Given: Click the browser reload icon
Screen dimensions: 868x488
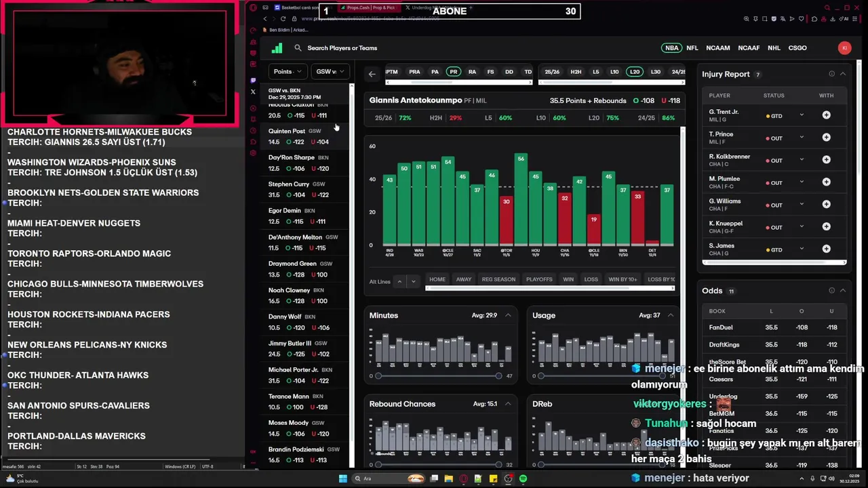Looking at the screenshot, I should pos(283,19).
